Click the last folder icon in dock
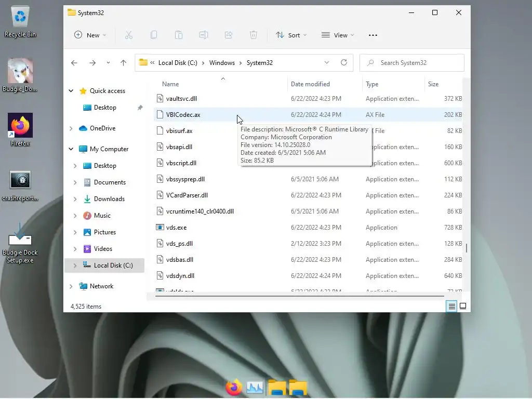 pyautogui.click(x=298, y=388)
